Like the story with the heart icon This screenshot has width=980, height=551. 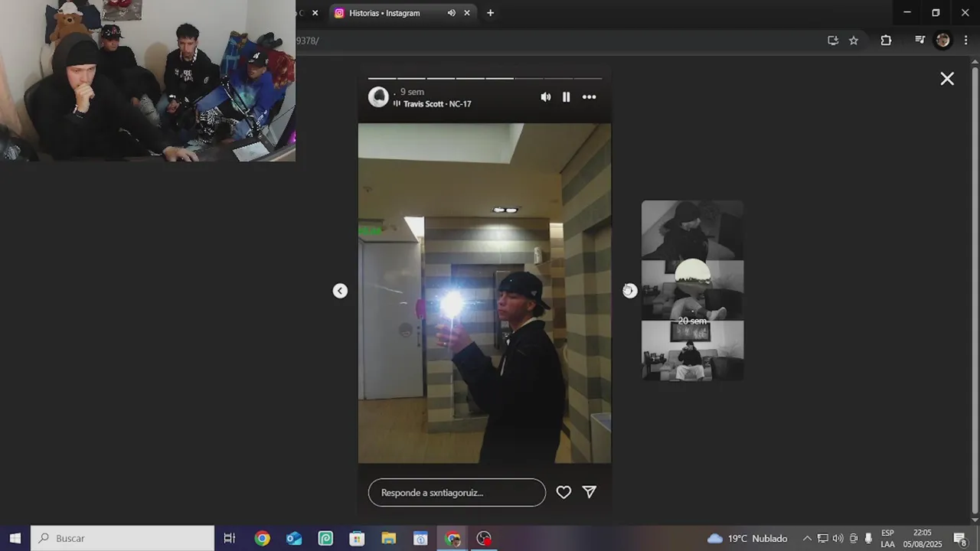[x=563, y=492]
